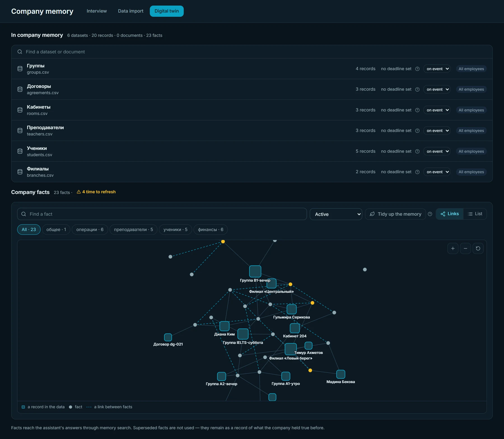Expand on event dropdown for Ученики

click(x=437, y=151)
